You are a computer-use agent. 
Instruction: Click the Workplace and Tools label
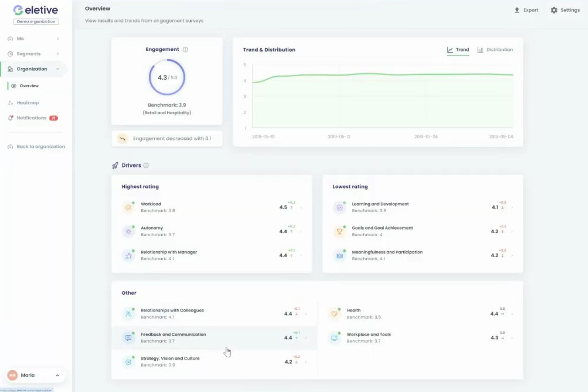[369, 335]
